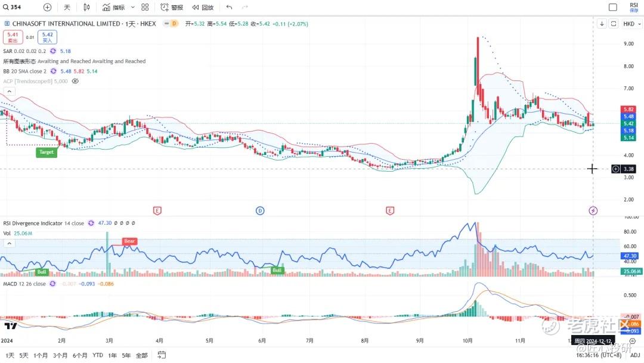Expand the indicators favorites dropdown arrow

132,7
